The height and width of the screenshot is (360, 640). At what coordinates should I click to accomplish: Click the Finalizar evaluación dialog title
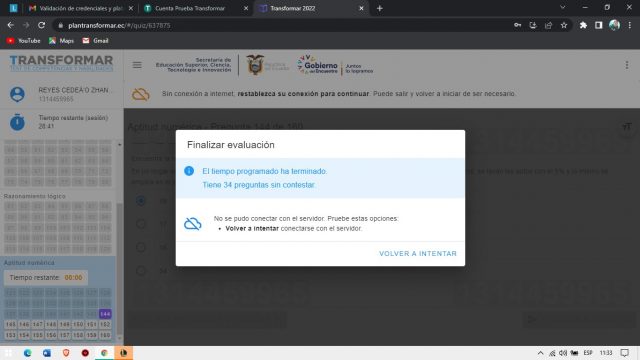tap(231, 145)
